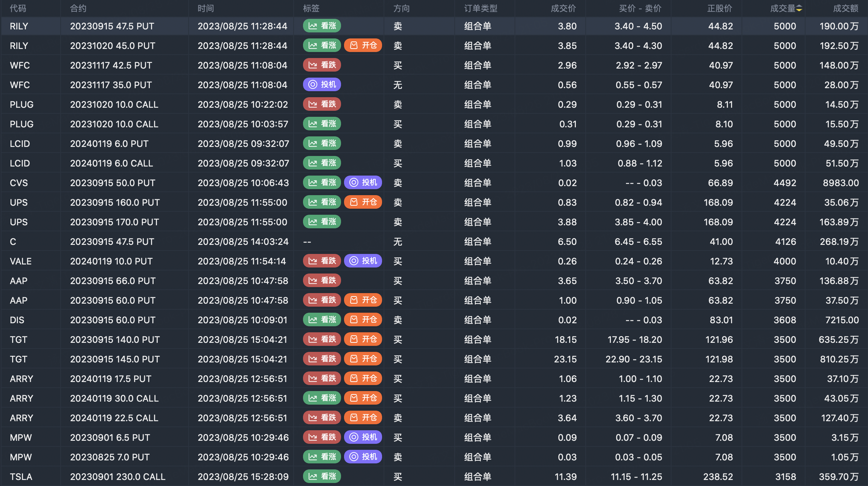Screen dimensions: 868x486
Task: Select the LCID 6.0 CALL contract row
Action: 111,163
